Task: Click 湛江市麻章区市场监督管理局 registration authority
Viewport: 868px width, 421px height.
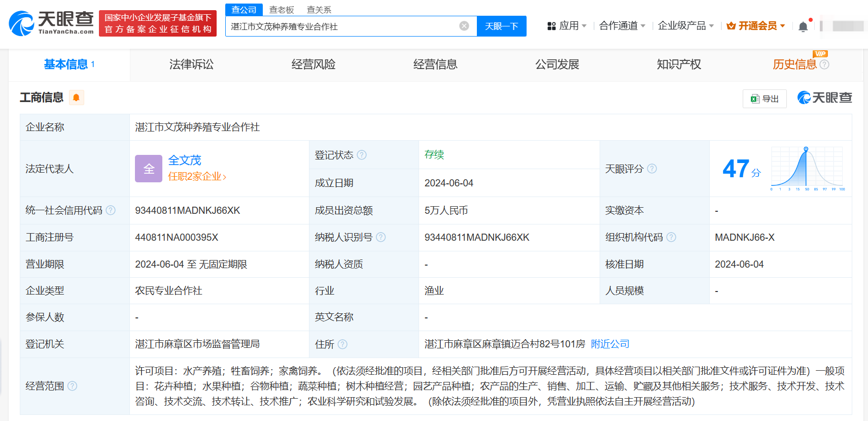Action: [197, 344]
